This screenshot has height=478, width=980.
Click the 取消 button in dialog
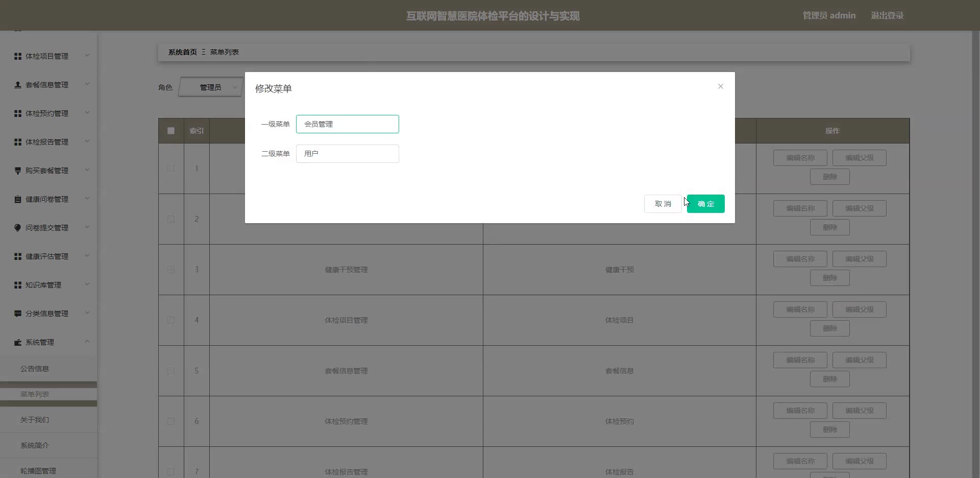tap(663, 204)
